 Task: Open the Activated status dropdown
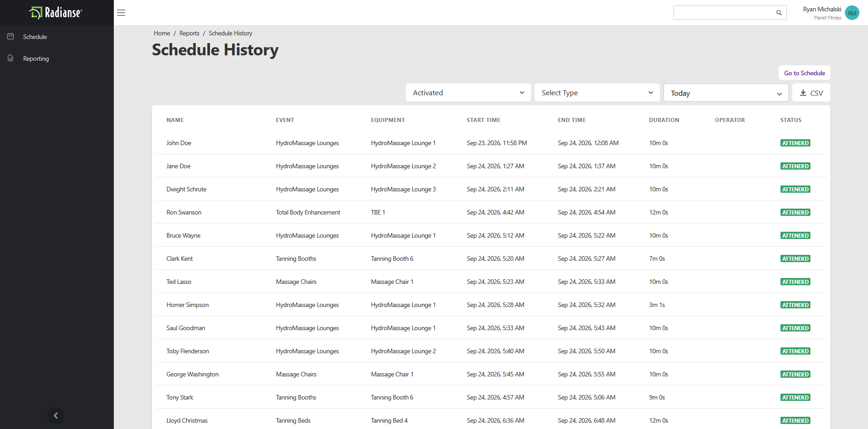coord(468,93)
